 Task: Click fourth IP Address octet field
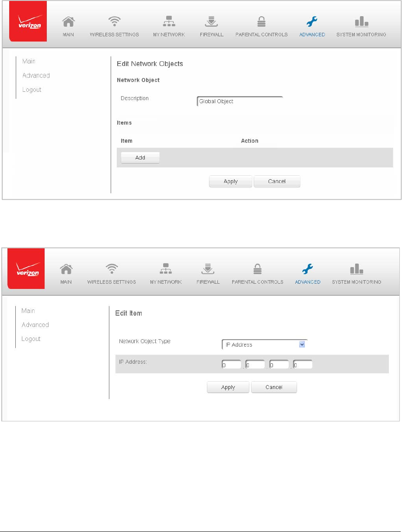click(x=302, y=365)
